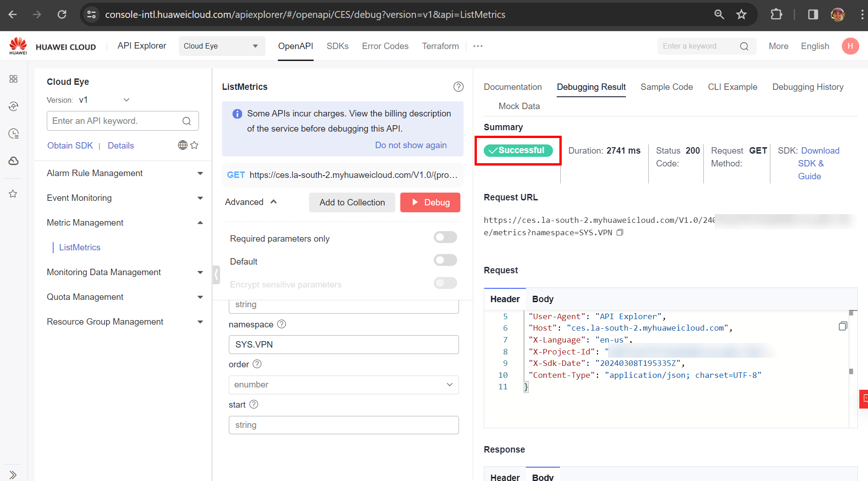Click the star icon in Cloud Eye panel
This screenshot has width=868, height=481.
194,145
